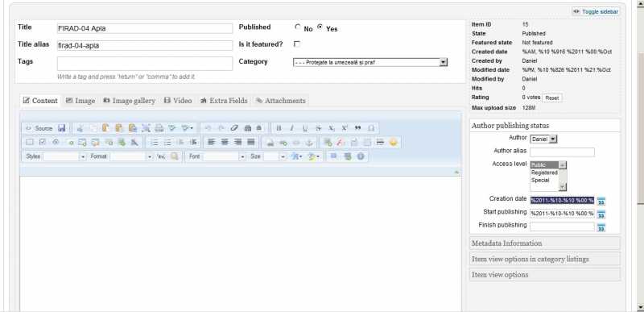The height and width of the screenshot is (312, 644).
Task: Tick the Is it featured checkbox
Action: [297, 44]
